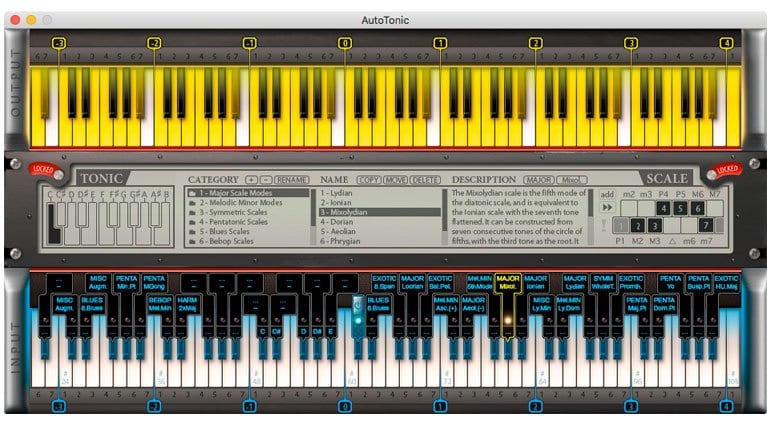Click the Name list scrollbar

pyautogui.click(x=444, y=217)
